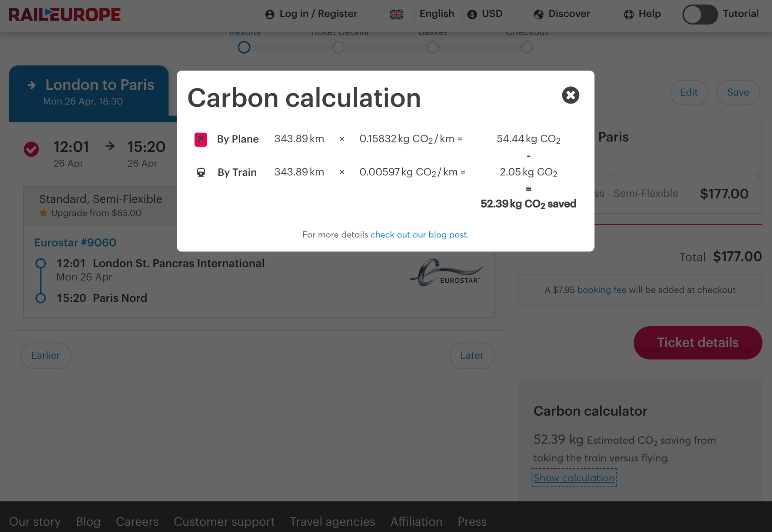
Task: Toggle the Tutorial switch
Action: click(x=700, y=14)
